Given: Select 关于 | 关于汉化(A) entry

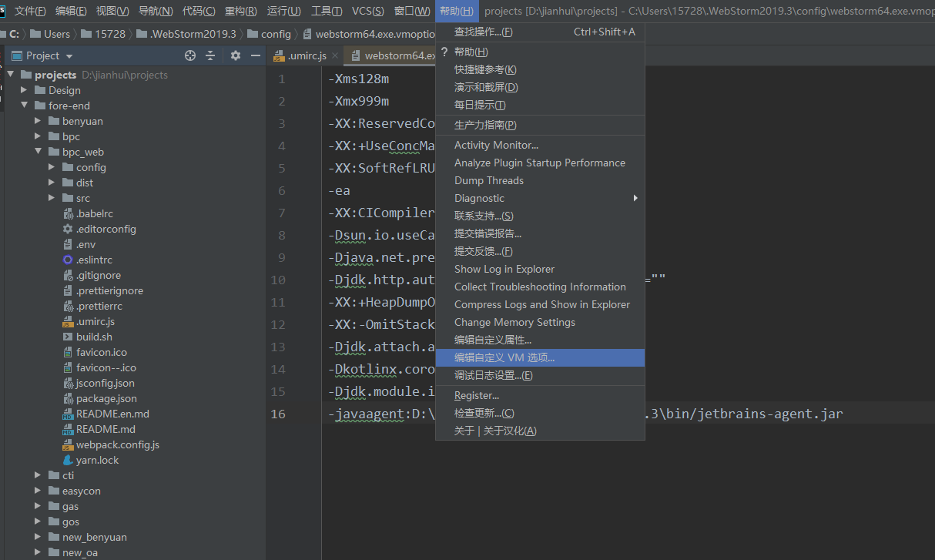Looking at the screenshot, I should (x=540, y=431).
